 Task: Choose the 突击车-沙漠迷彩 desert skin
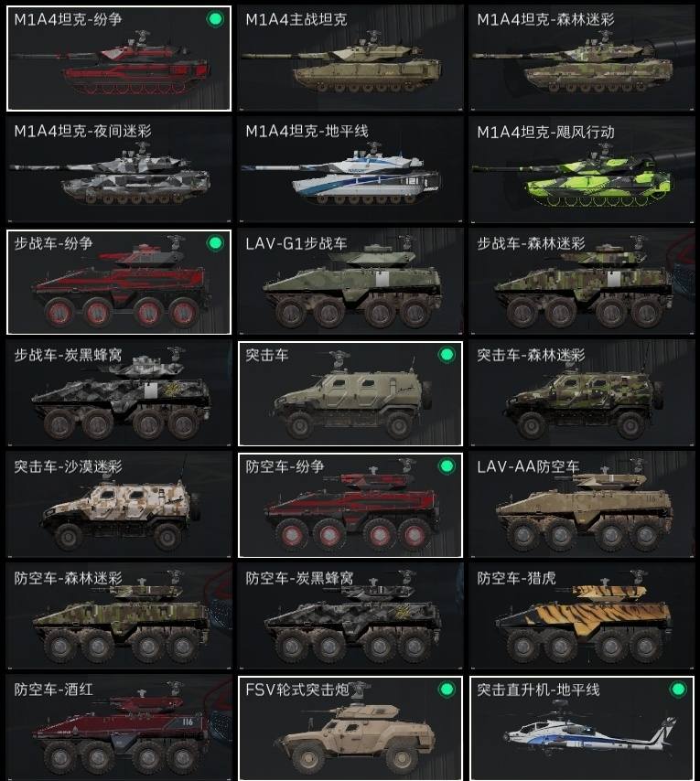[119, 505]
